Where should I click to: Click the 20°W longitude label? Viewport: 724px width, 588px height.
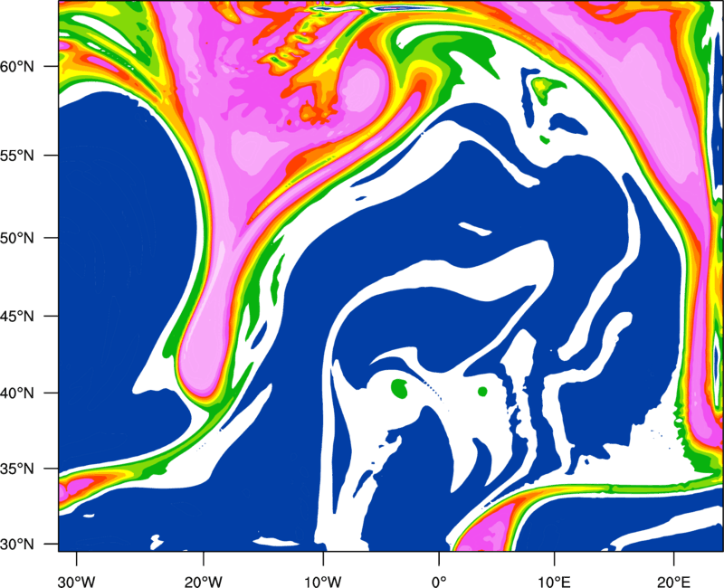coord(203,581)
